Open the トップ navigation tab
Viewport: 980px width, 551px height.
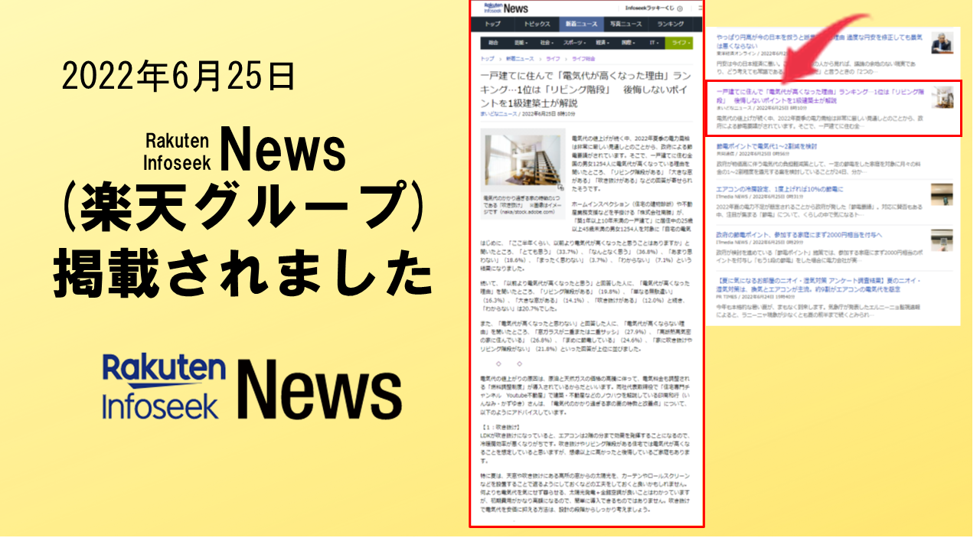(492, 24)
